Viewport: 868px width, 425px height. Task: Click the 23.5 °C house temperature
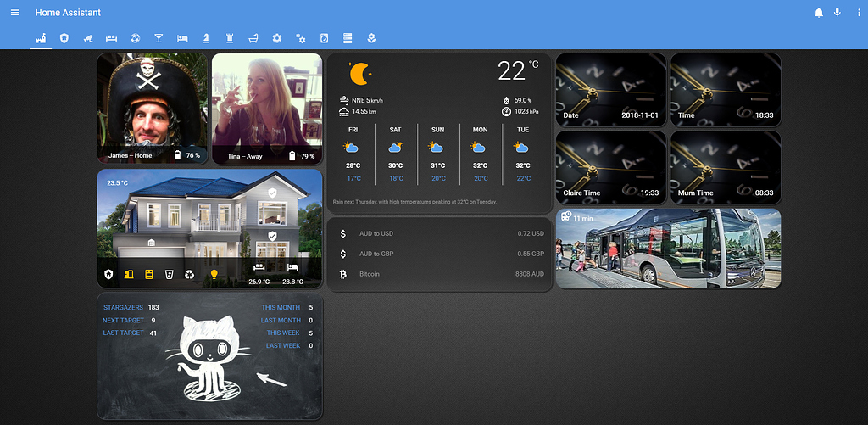(x=117, y=183)
